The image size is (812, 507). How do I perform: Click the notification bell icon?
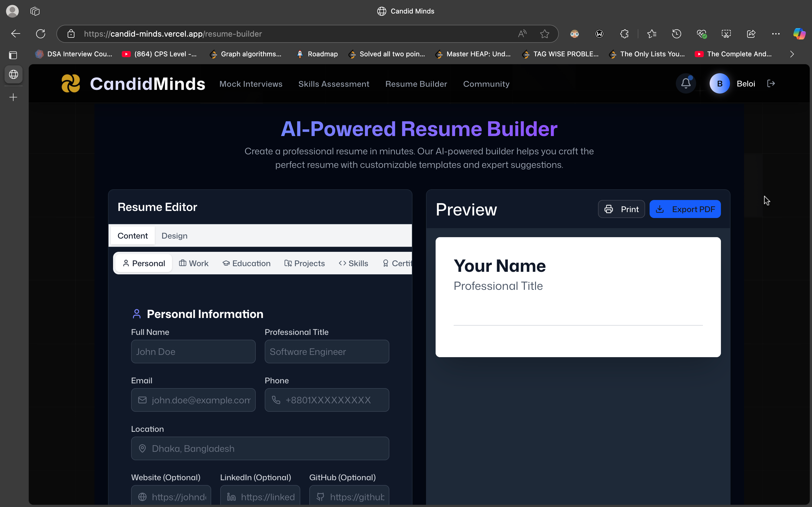click(686, 83)
